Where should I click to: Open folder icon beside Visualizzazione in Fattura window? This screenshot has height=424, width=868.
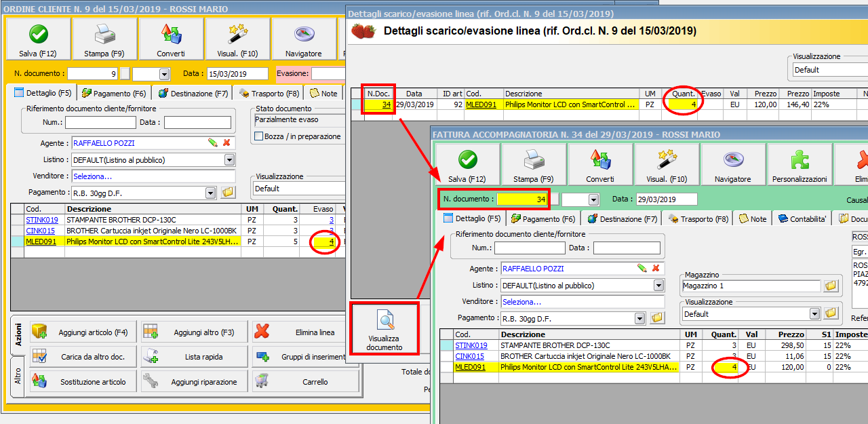coord(831,313)
